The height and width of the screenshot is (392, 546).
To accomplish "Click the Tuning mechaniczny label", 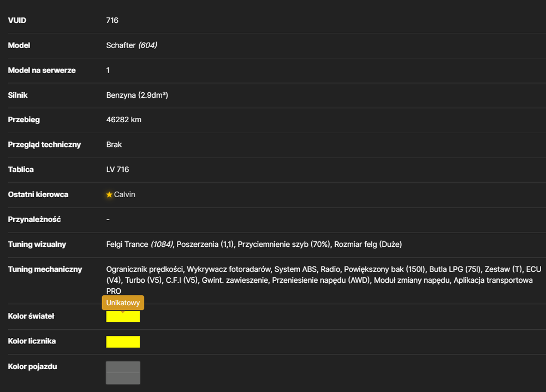I will coord(45,270).
